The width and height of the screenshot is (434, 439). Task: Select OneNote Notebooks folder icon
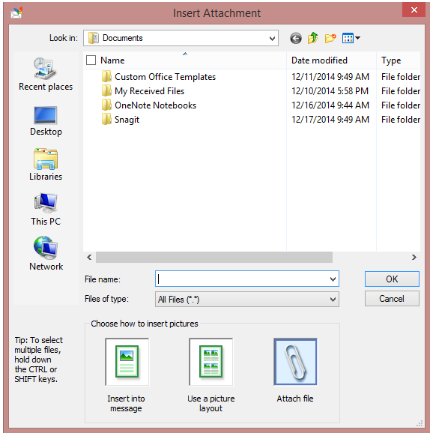[107, 105]
